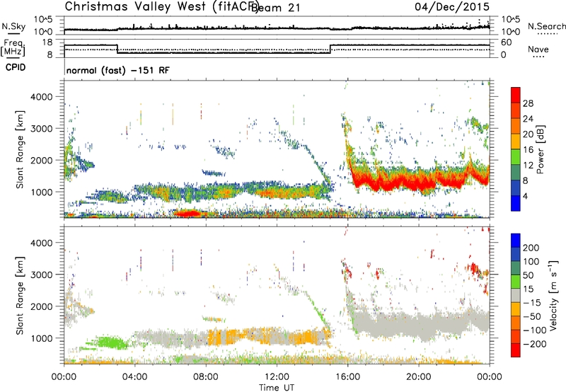This screenshot has width=566, height=392.
Task: Click the '12:00' time axis label
Action: [277, 377]
